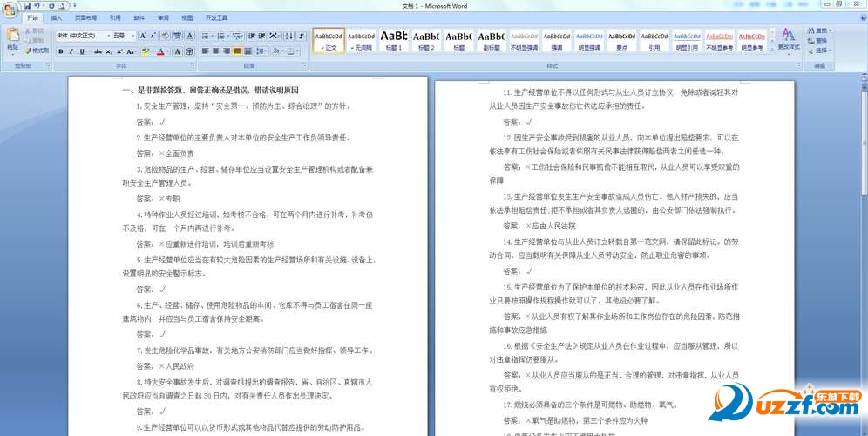Expand the styles gallery more arrow
The width and height of the screenshot is (868, 436).
[771, 50]
